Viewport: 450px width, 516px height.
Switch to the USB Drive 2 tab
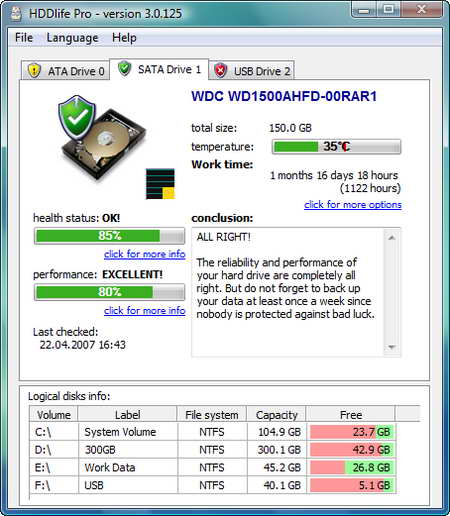pyautogui.click(x=252, y=71)
